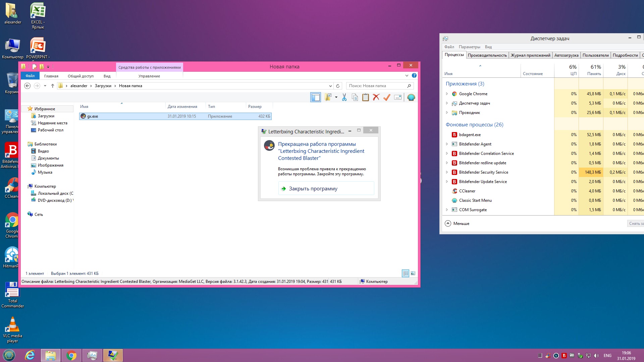
Task: Click the Память column header to sort
Action: click(591, 70)
